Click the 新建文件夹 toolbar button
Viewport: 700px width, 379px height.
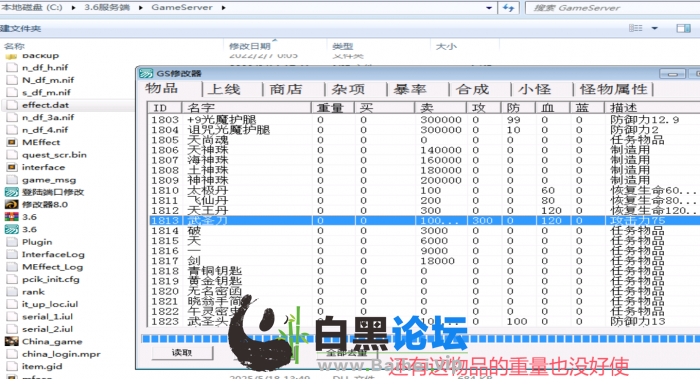tap(21, 28)
